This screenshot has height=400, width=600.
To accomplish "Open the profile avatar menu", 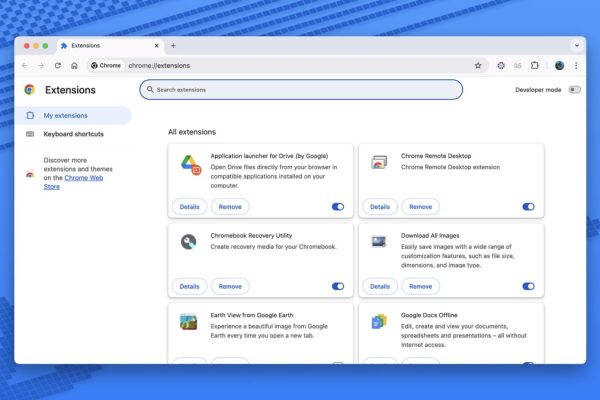I will (559, 65).
